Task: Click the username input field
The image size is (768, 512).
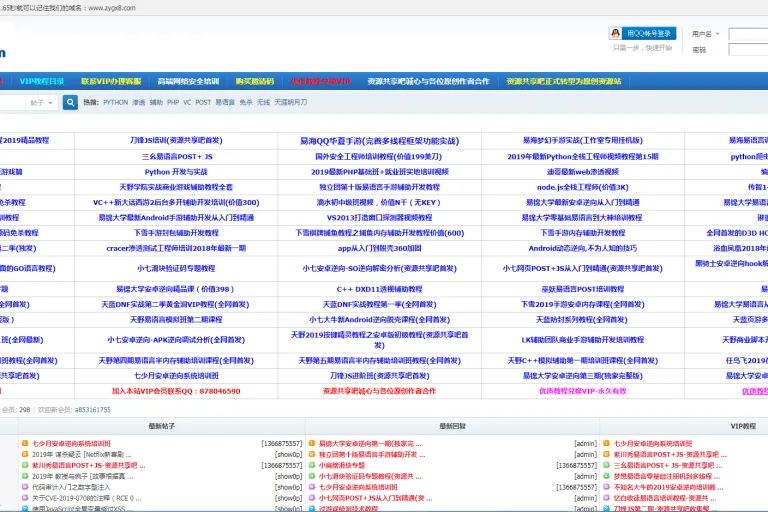Action: tap(748, 34)
